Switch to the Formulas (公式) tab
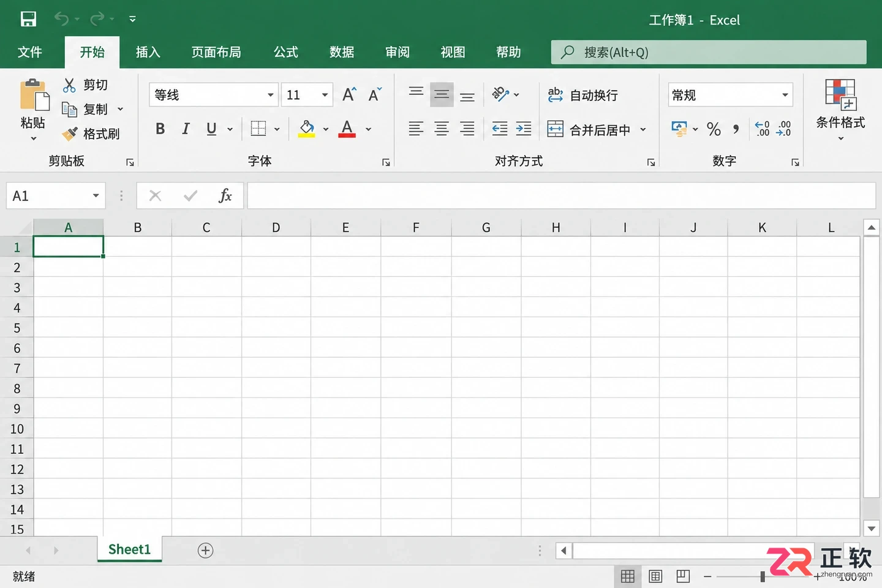Viewport: 882px width, 588px height. (x=286, y=52)
